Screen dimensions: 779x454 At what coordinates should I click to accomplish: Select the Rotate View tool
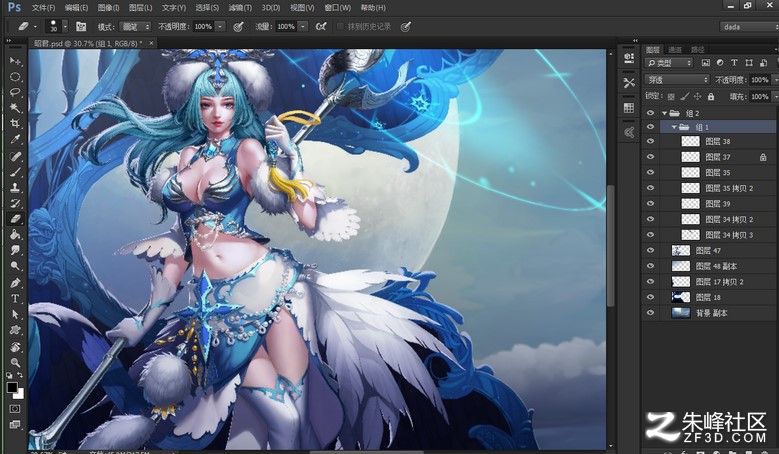click(15, 347)
